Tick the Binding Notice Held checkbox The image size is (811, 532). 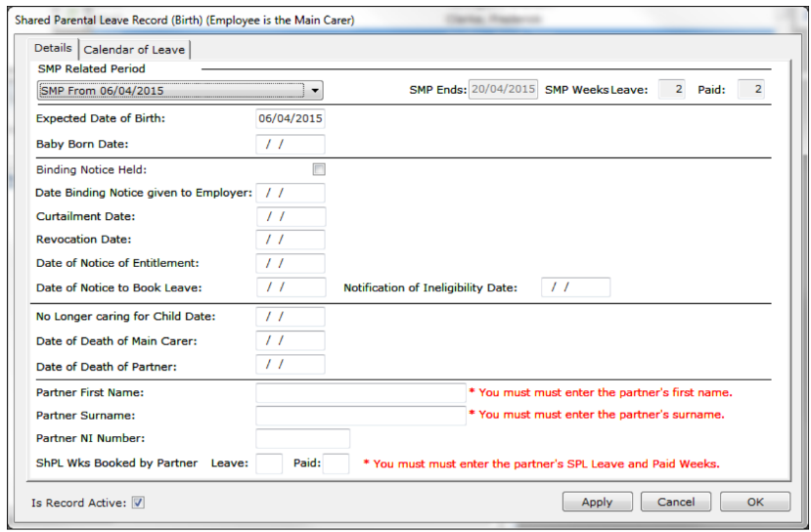click(319, 169)
